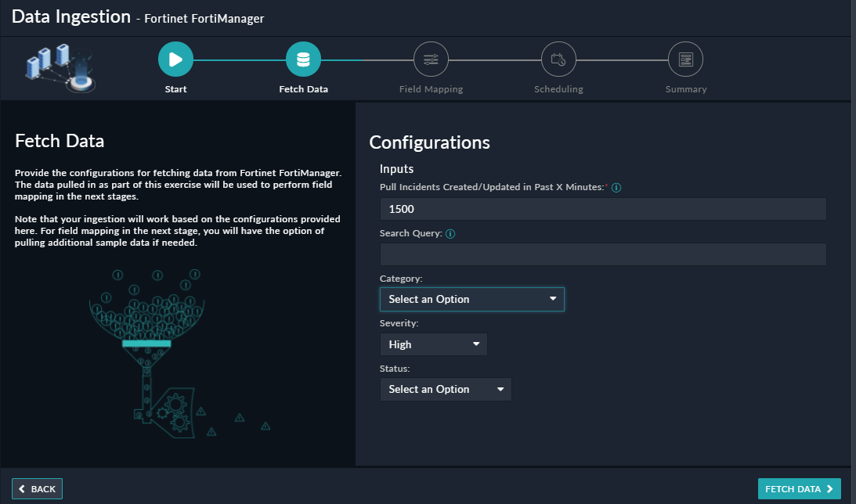The image size is (856, 504).
Task: Click the empty Search Query field
Action: tap(602, 254)
